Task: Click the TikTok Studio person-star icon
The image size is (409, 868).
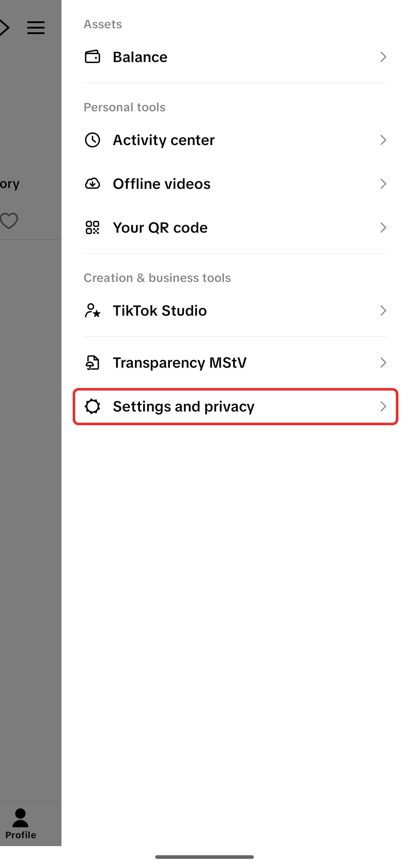Action: click(93, 311)
